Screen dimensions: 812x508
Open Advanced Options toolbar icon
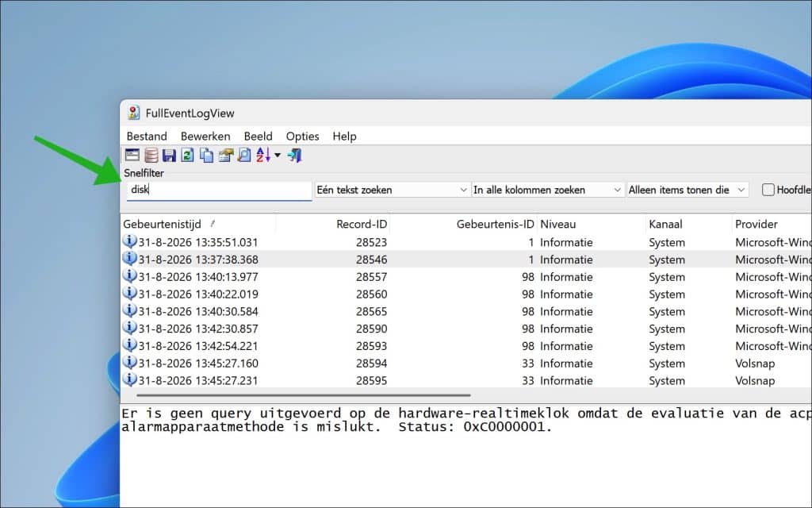tap(132, 155)
